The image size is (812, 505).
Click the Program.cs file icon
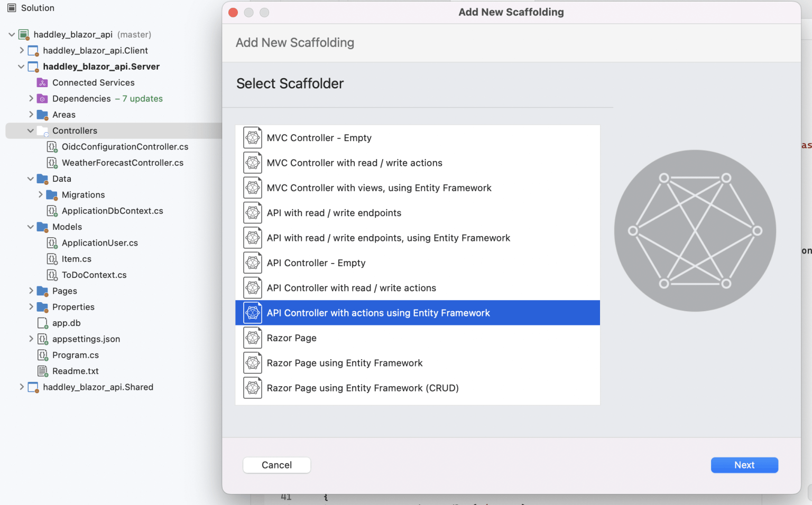pyautogui.click(x=42, y=355)
